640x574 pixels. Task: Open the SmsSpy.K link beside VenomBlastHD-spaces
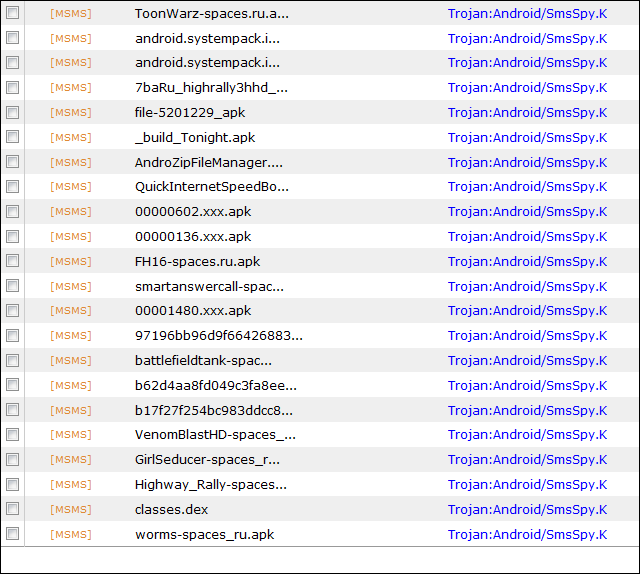(527, 435)
